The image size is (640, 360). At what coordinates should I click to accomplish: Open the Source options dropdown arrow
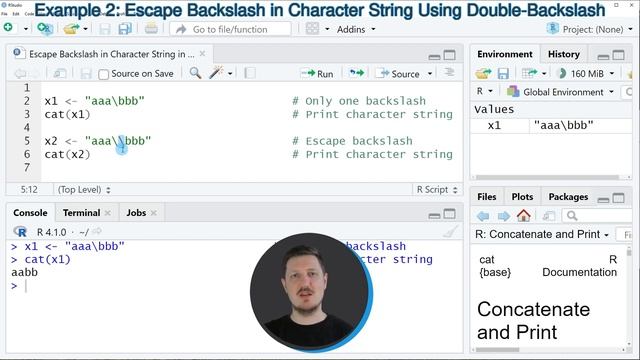[x=430, y=74]
